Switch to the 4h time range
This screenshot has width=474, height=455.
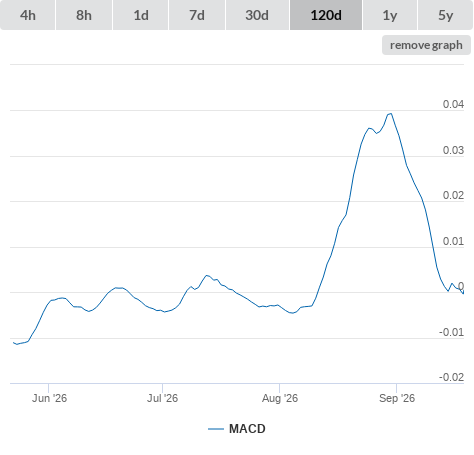[x=28, y=15]
